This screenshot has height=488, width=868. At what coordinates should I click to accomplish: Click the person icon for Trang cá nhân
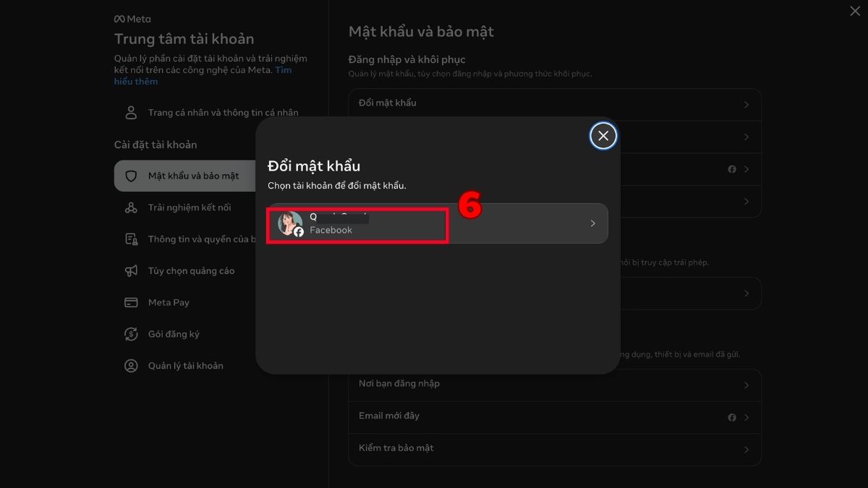(x=131, y=112)
